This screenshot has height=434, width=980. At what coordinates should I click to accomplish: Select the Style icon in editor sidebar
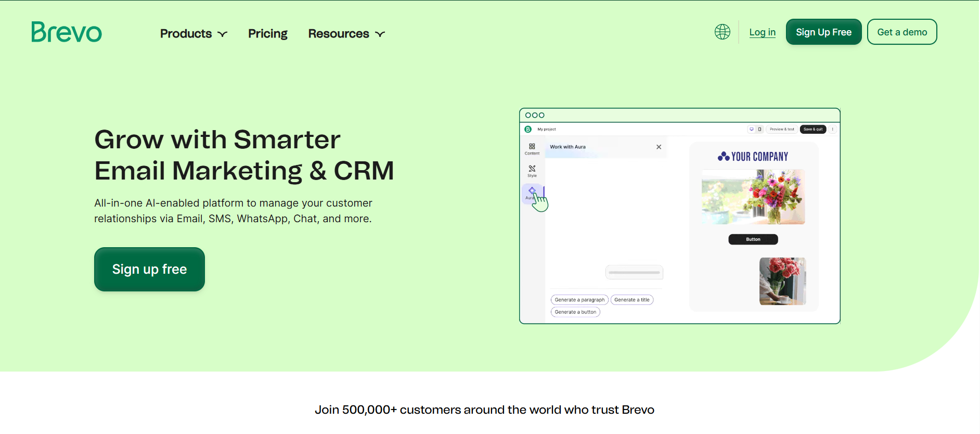(x=532, y=171)
